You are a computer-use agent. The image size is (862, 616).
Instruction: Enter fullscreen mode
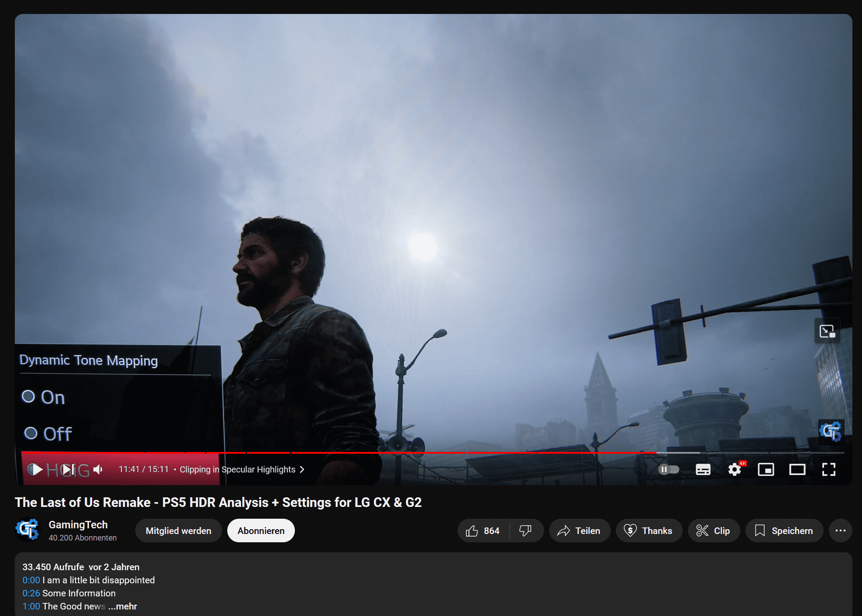(829, 469)
